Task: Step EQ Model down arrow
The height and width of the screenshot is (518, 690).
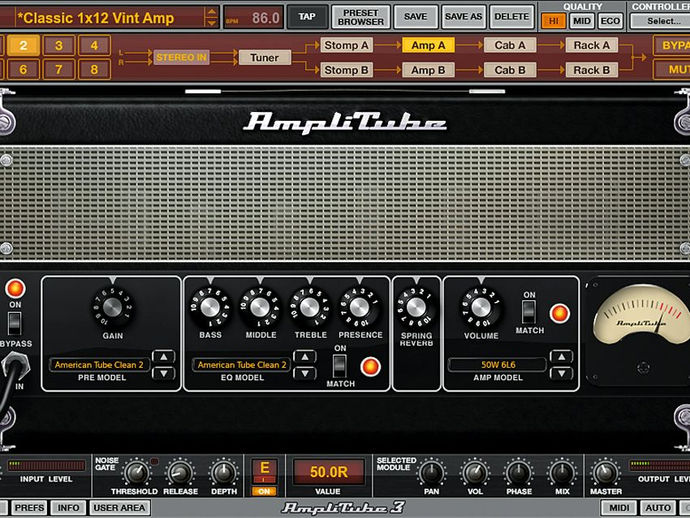Action: (305, 373)
